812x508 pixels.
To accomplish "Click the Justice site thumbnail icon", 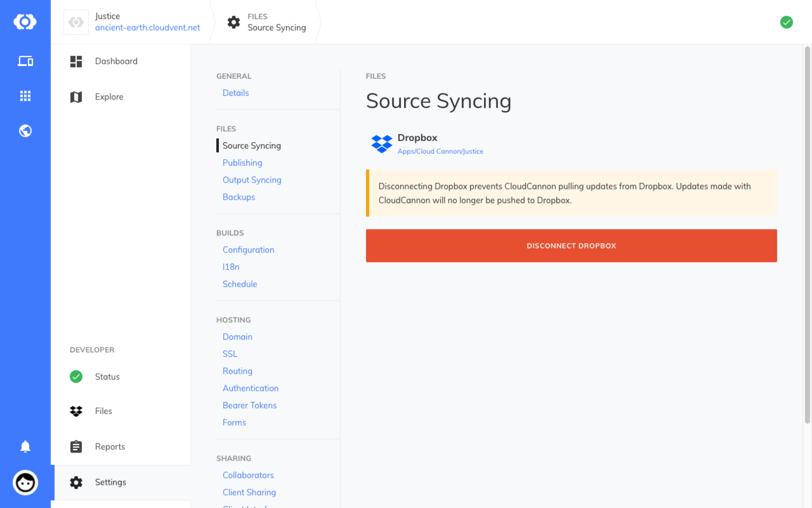I will (76, 22).
